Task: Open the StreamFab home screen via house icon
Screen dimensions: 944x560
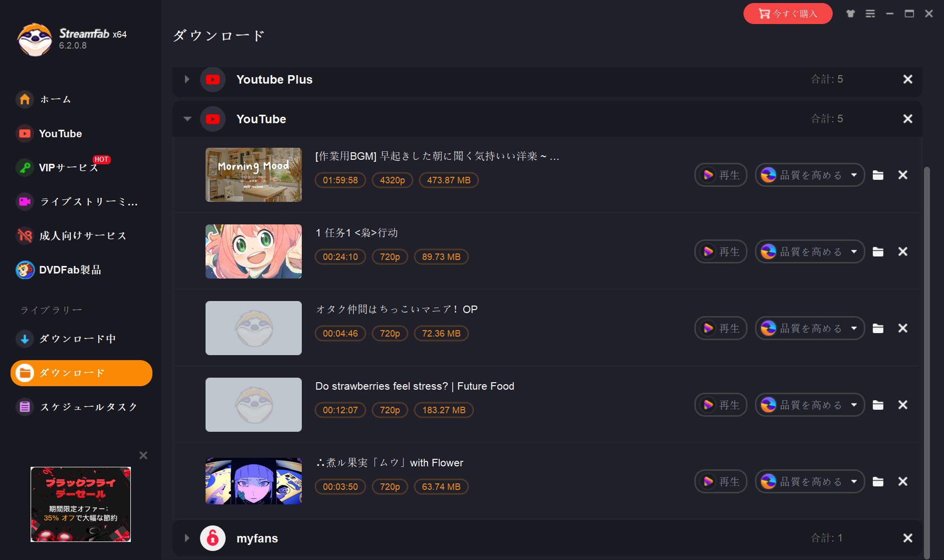Action: click(25, 99)
